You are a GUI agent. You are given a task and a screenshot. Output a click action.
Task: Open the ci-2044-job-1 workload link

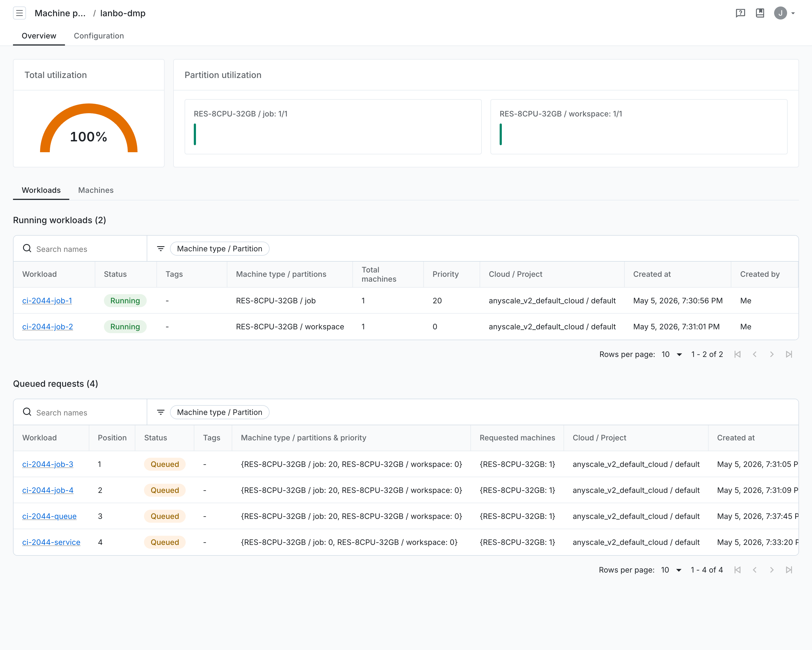point(47,301)
